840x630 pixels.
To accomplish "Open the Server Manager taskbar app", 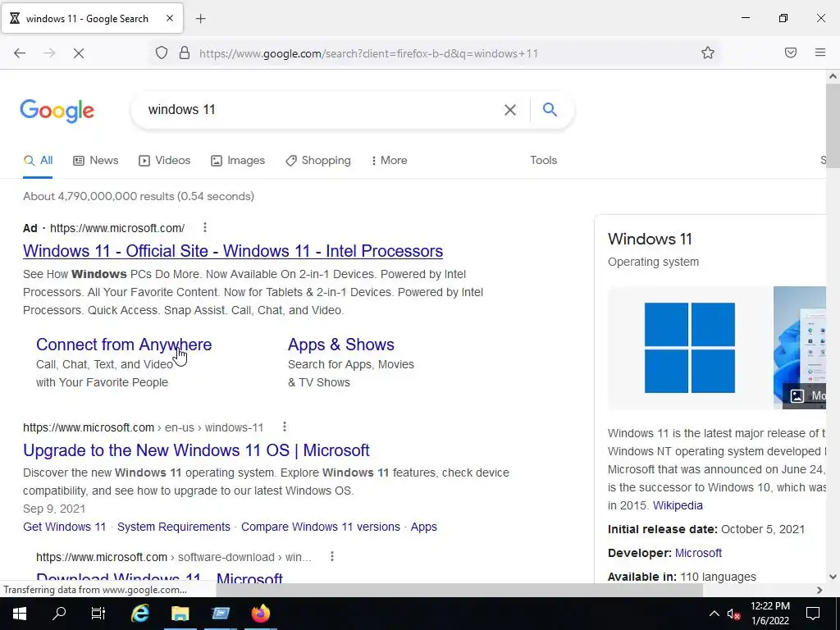I will click(x=220, y=614).
